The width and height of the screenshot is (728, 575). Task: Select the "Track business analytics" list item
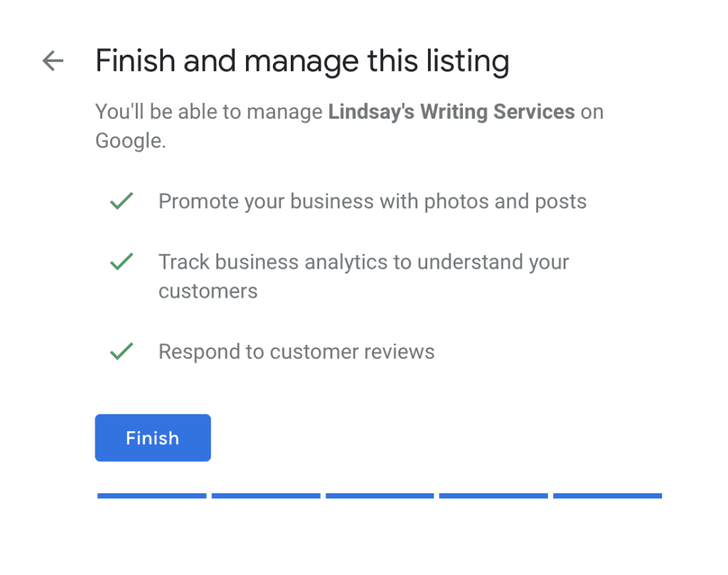363,262
